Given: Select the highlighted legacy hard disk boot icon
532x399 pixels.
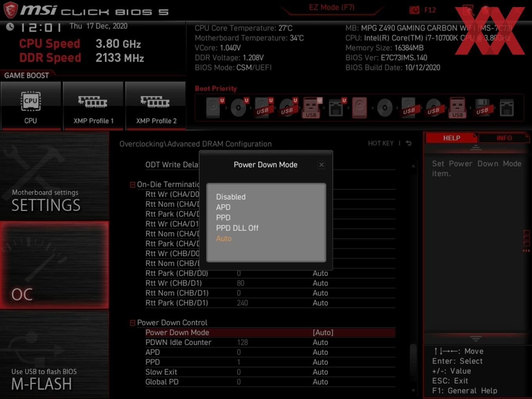Looking at the screenshot, I should [x=359, y=108].
